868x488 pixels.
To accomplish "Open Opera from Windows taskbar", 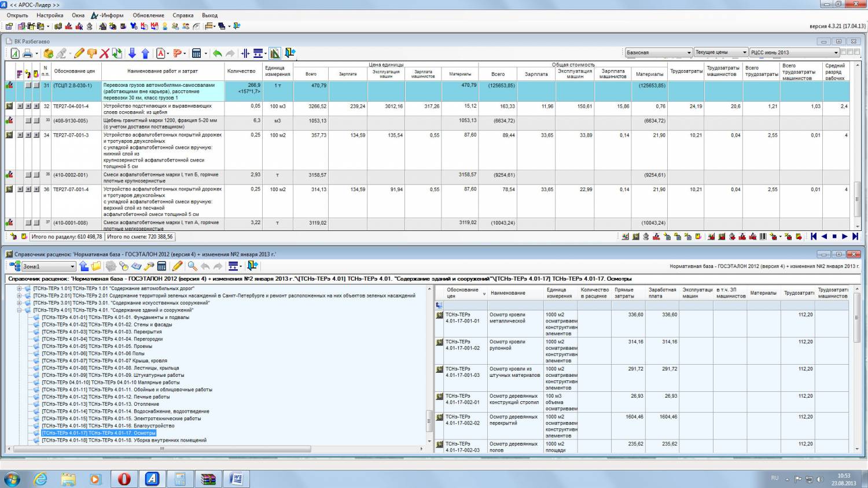I will click(124, 479).
